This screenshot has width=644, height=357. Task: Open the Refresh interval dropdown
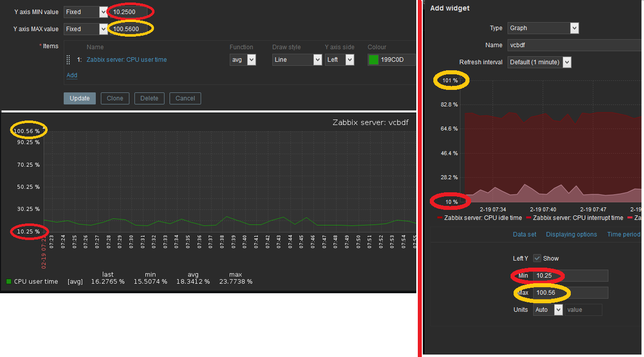[x=539, y=62]
